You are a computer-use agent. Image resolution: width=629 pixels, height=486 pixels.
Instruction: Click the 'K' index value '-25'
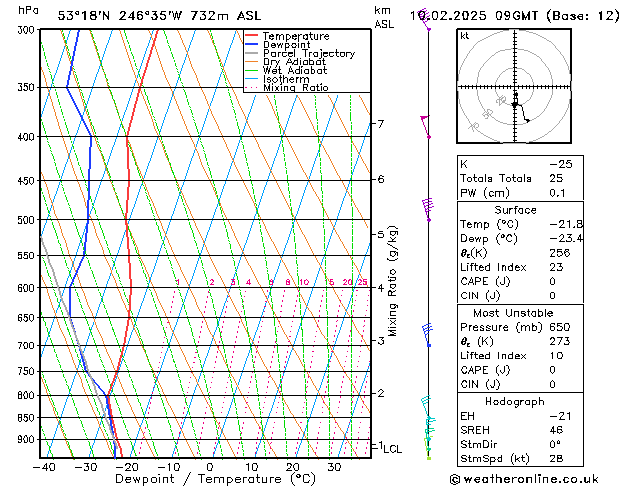point(561,164)
